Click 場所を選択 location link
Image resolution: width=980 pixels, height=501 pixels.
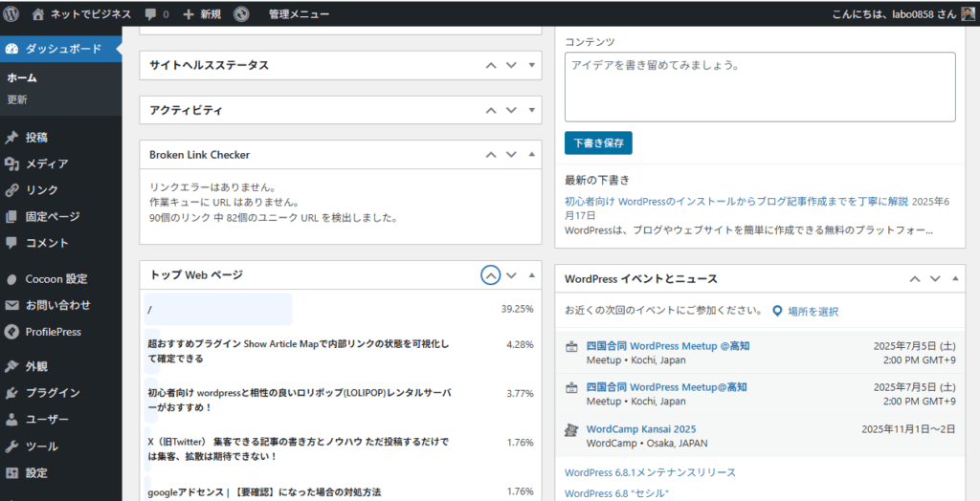[813, 311]
